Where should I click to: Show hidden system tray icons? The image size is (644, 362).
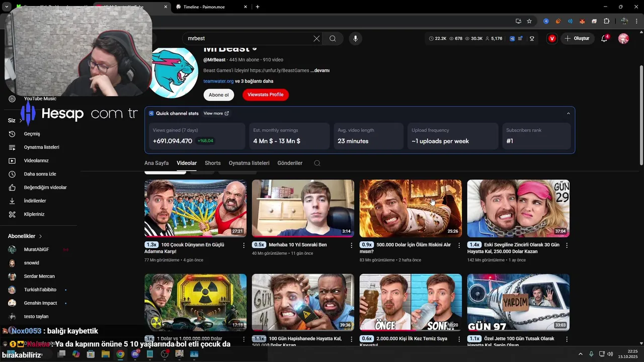580,354
